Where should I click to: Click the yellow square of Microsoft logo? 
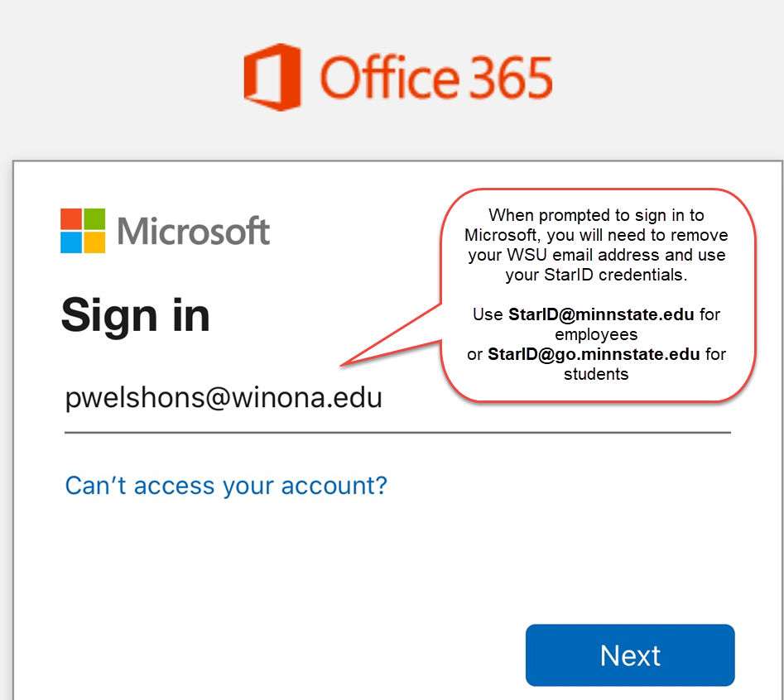click(x=94, y=242)
